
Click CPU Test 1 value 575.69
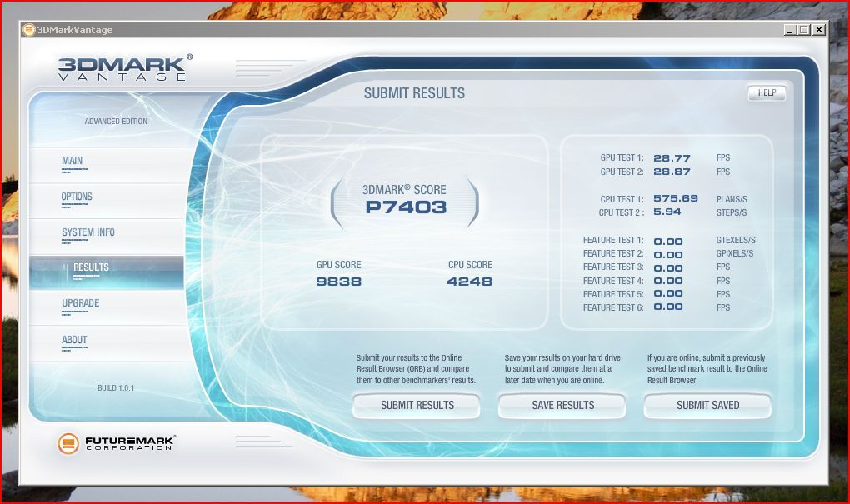[x=676, y=198]
